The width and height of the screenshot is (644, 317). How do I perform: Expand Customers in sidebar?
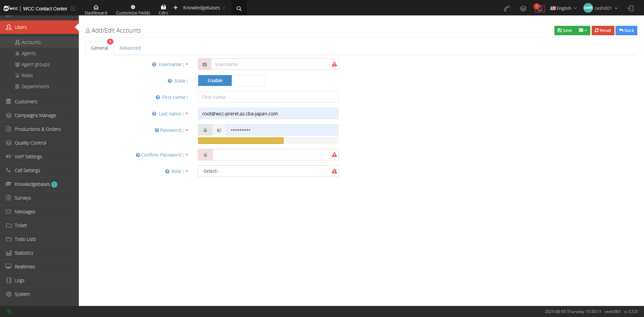[39, 102]
